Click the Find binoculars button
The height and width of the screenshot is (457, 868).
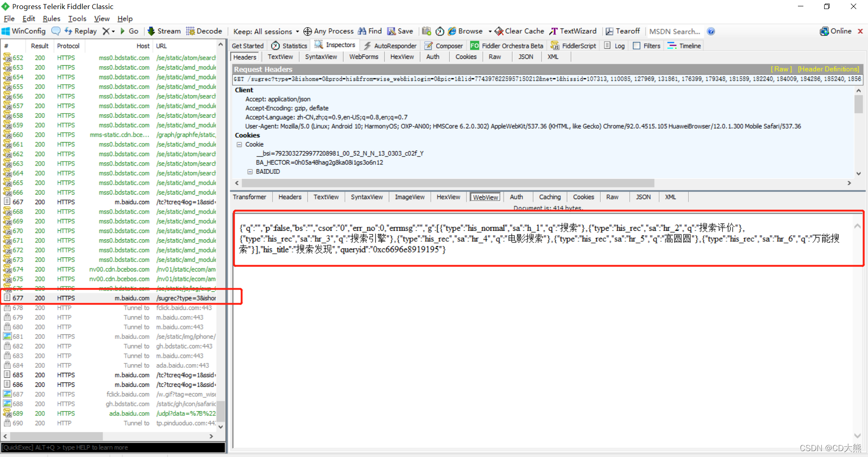tap(370, 31)
